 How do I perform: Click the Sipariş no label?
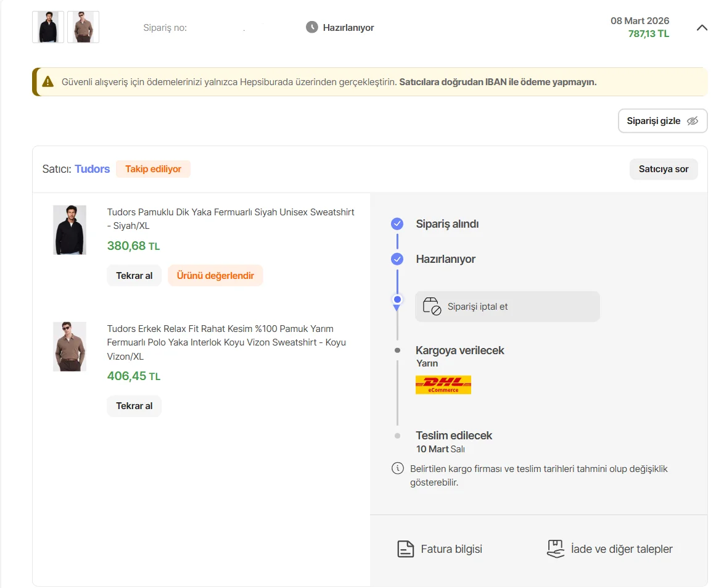click(x=165, y=28)
